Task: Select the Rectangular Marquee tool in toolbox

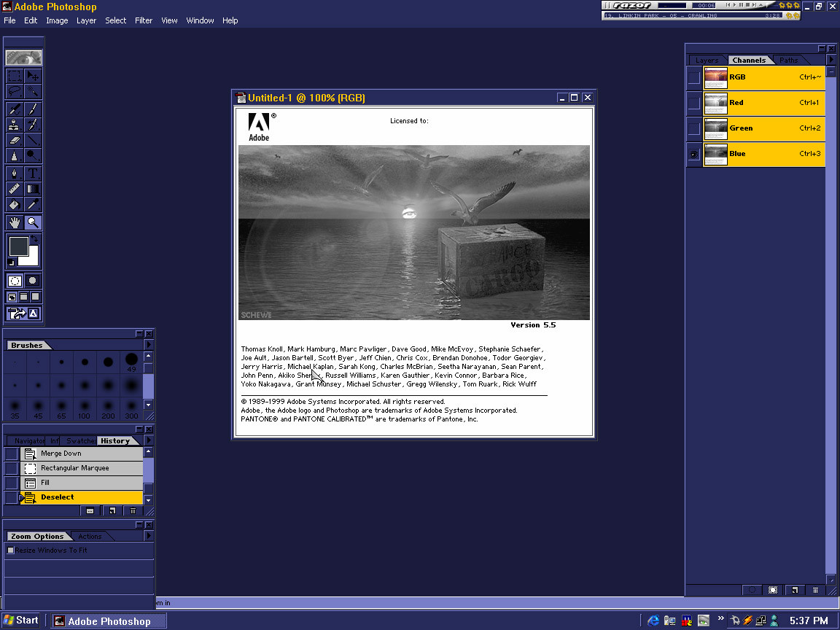Action: pos(15,76)
